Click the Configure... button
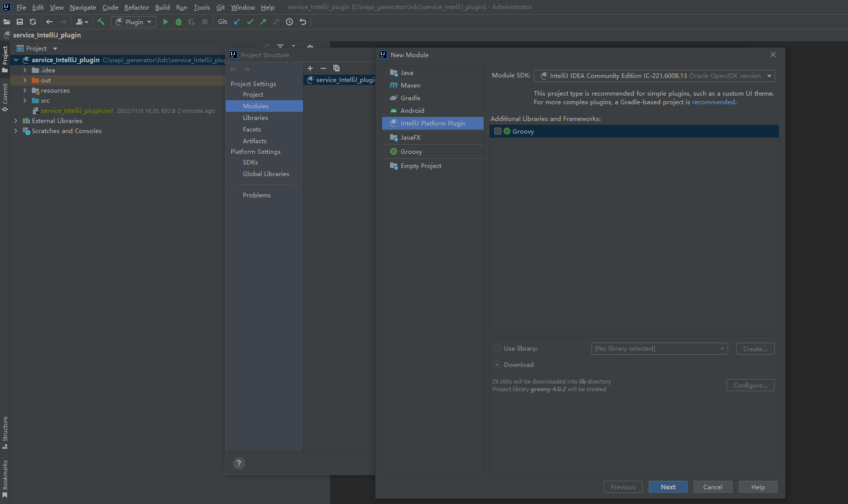848x504 pixels. coord(750,385)
